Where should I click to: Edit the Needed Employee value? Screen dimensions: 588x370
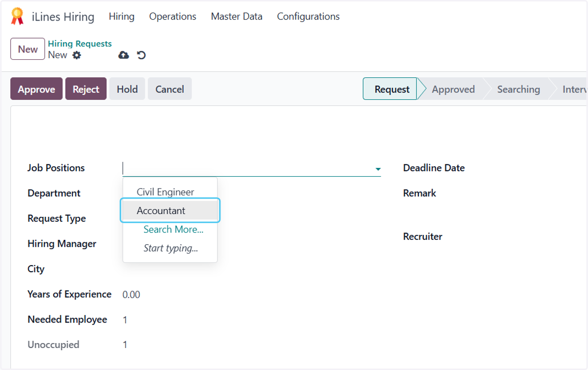point(125,320)
